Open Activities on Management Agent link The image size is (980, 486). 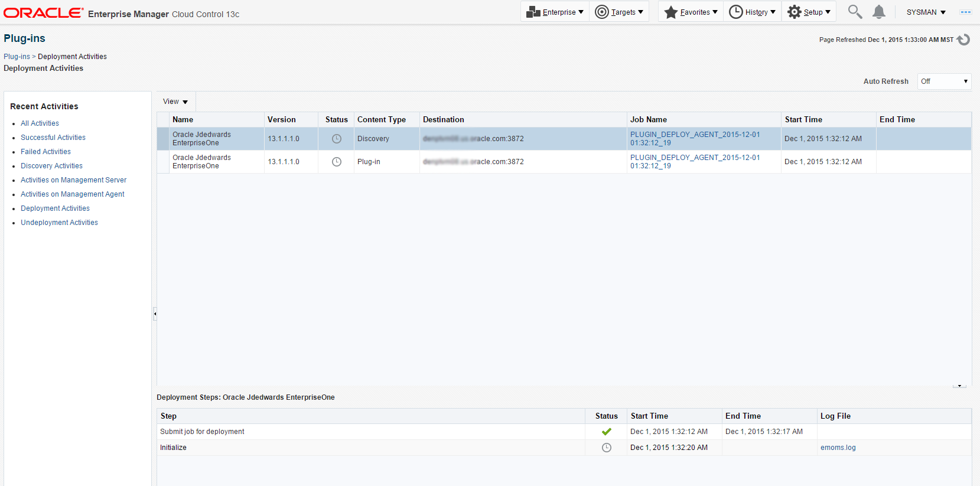pyautogui.click(x=73, y=194)
